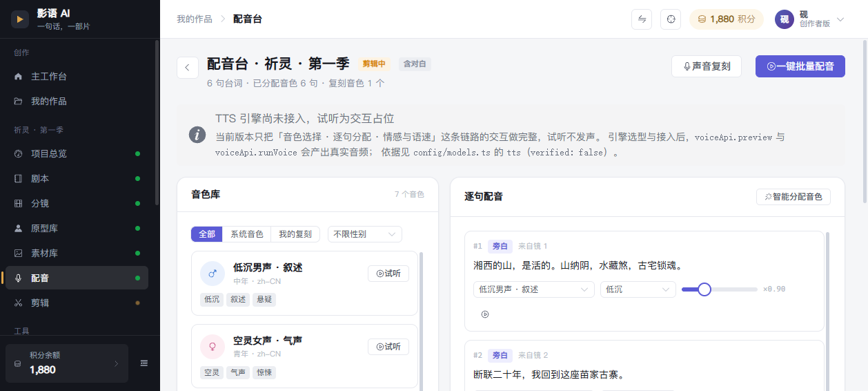The image size is (868, 391).
Task: Adjust the speed slider on line #1
Action: (x=720, y=289)
